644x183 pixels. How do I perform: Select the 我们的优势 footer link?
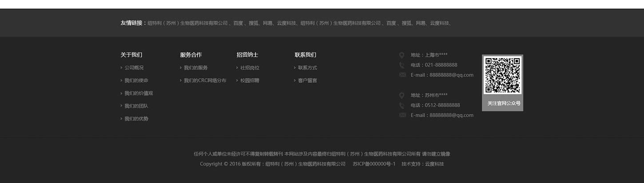136,119
